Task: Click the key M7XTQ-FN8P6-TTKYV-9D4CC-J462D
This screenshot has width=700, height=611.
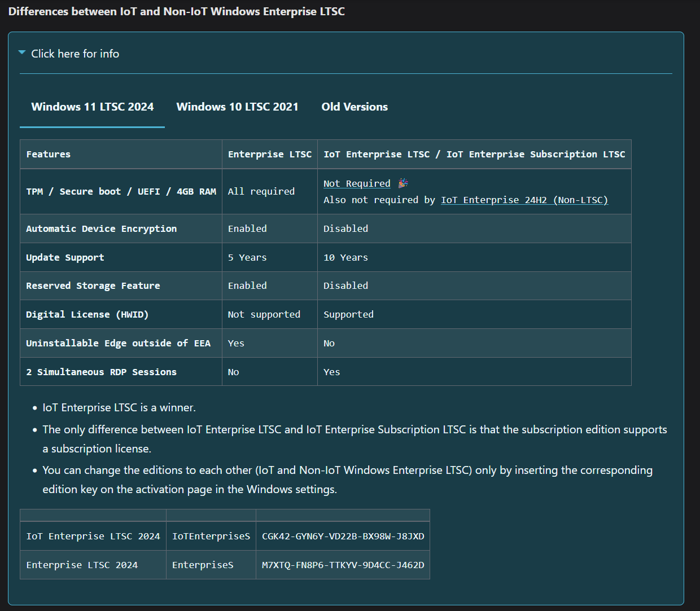Action: [343, 565]
